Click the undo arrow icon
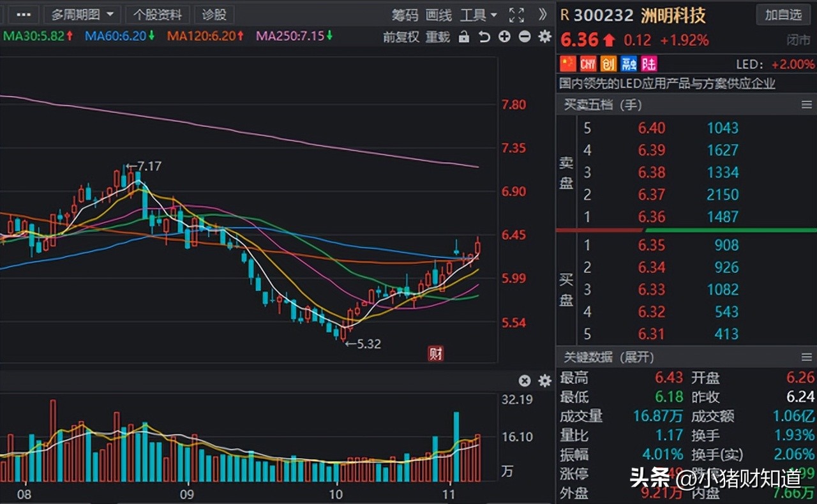Screen dimensions: 817x504 click(484, 37)
